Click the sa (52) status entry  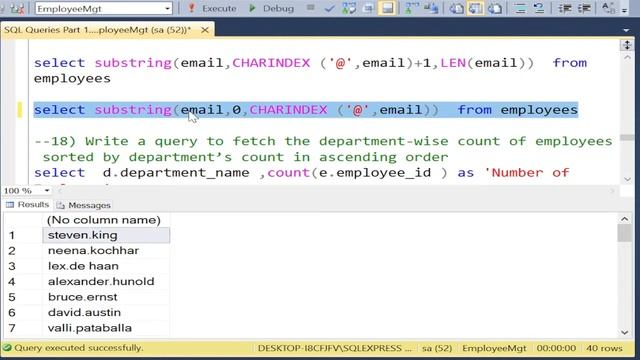tap(437, 348)
